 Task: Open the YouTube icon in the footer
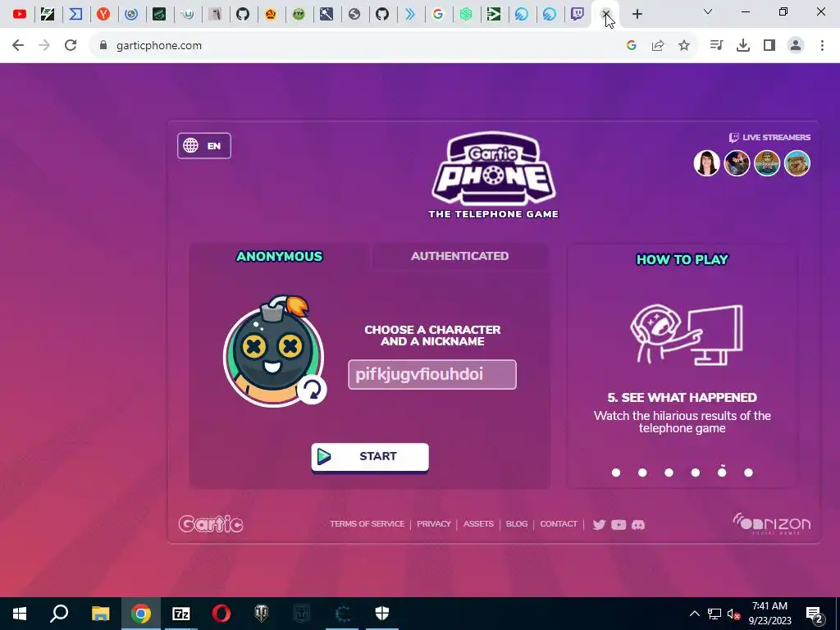point(619,524)
